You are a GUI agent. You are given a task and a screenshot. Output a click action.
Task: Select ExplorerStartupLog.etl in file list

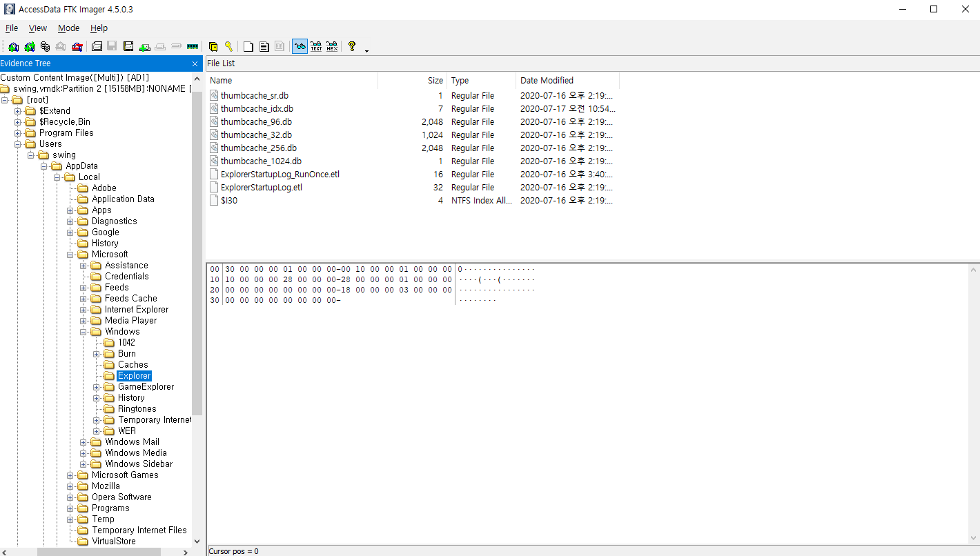point(262,187)
